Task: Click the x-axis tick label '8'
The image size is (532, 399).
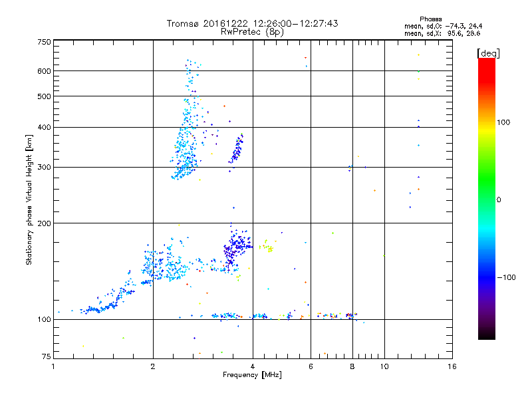Action: (x=352, y=366)
